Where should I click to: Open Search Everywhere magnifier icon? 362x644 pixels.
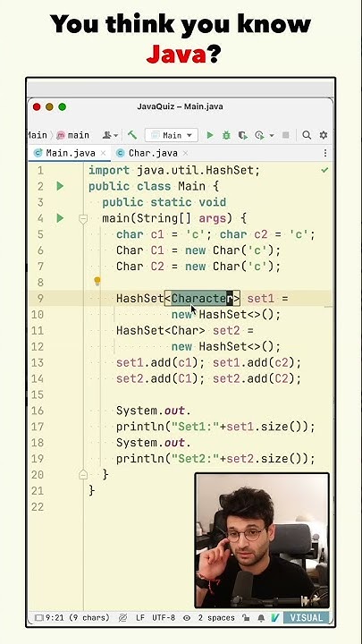click(x=307, y=135)
